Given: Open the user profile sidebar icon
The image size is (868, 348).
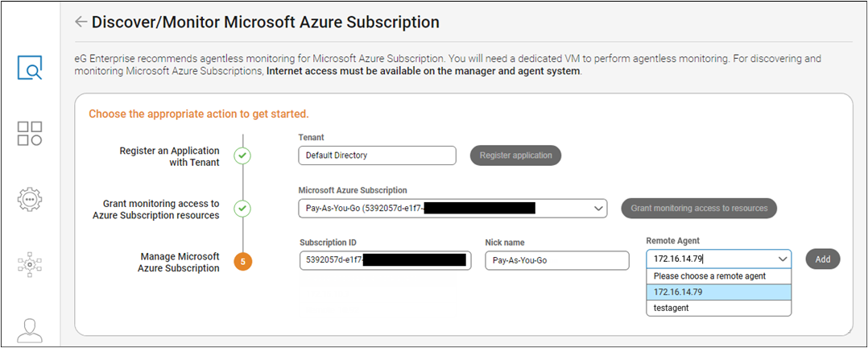Looking at the screenshot, I should click(30, 330).
